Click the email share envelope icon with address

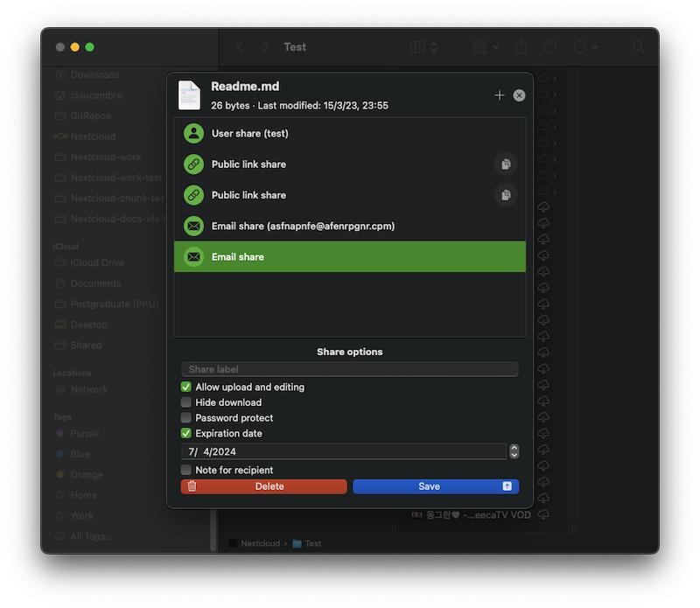193,226
